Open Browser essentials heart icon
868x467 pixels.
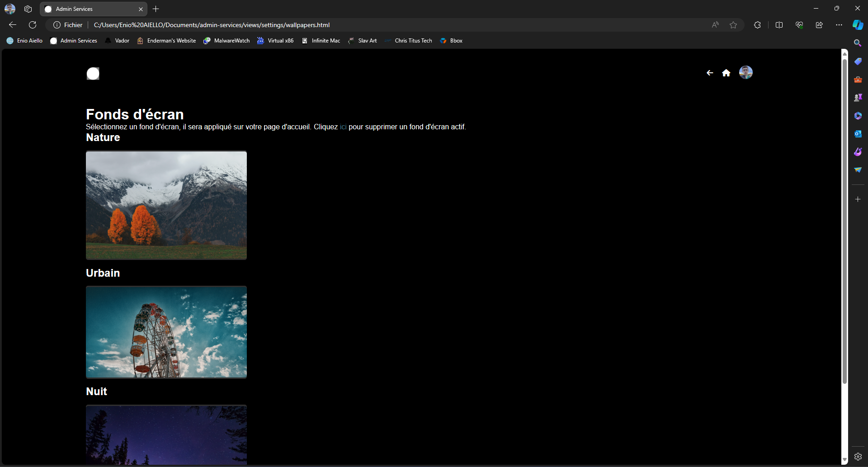[x=799, y=25]
